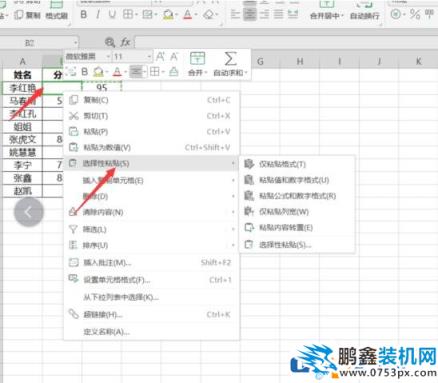Image resolution: width=438 pixels, height=383 pixels.
Task: Open Paste Special dialog 选择性粘贴(S)... in submenu
Action: [297, 245]
